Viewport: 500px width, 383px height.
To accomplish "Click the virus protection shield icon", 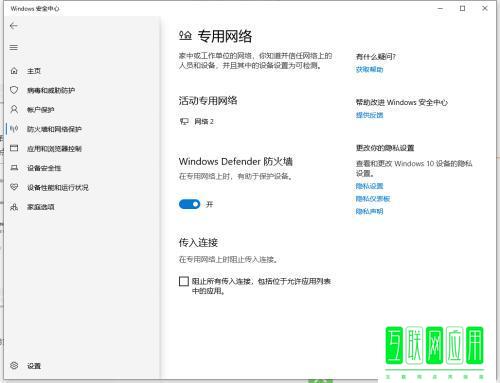I will [14, 90].
